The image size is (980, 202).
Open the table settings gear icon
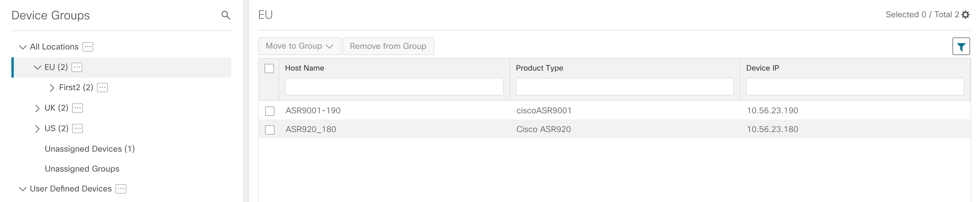(x=965, y=15)
